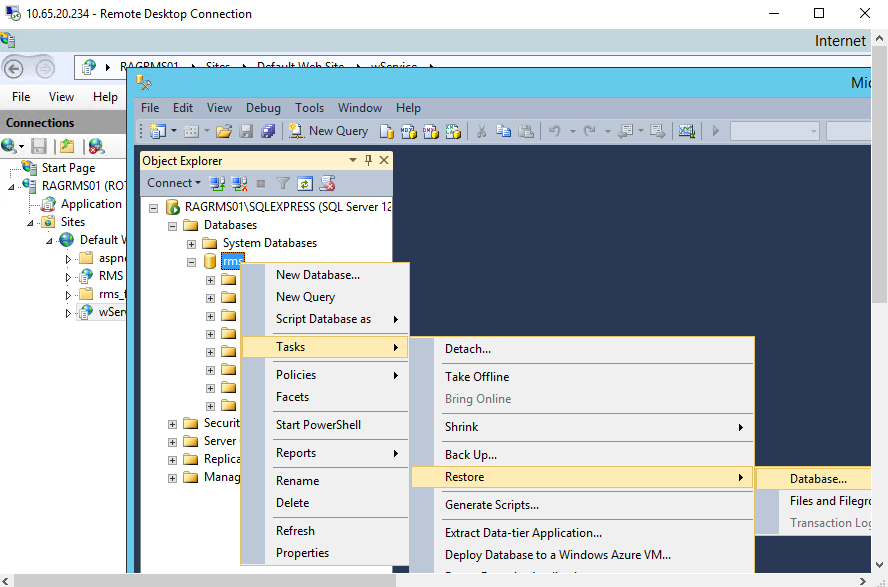
Task: Click the Navigate Backward icon
Action: 625,131
